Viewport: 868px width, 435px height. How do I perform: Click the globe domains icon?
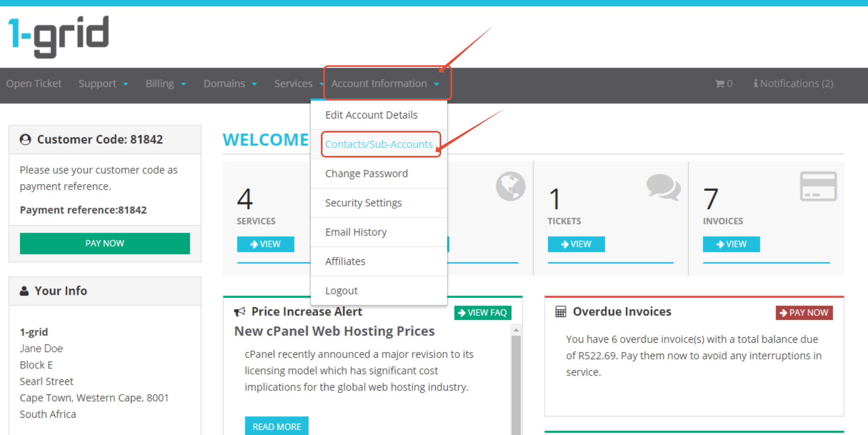[x=510, y=186]
